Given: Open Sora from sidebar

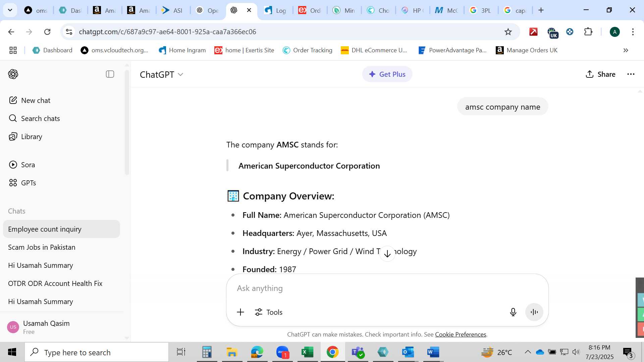Looking at the screenshot, I should pos(22,165).
